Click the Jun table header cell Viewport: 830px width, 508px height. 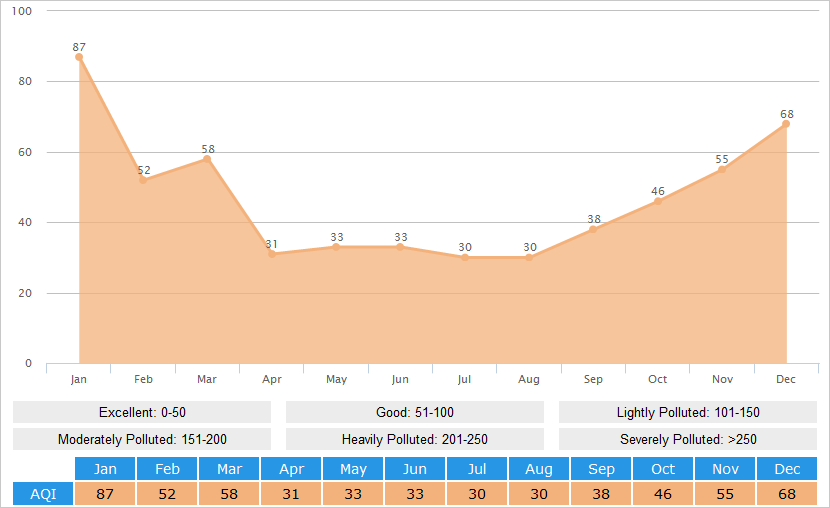(x=415, y=469)
